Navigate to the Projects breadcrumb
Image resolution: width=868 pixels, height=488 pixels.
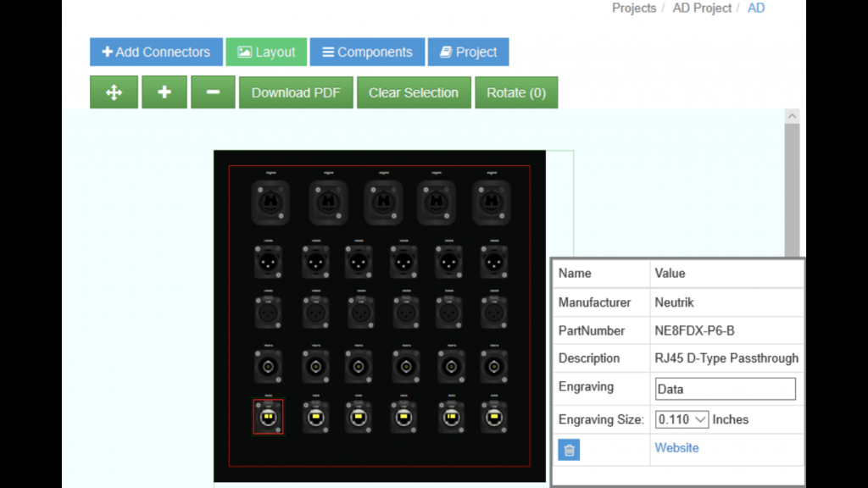click(633, 8)
